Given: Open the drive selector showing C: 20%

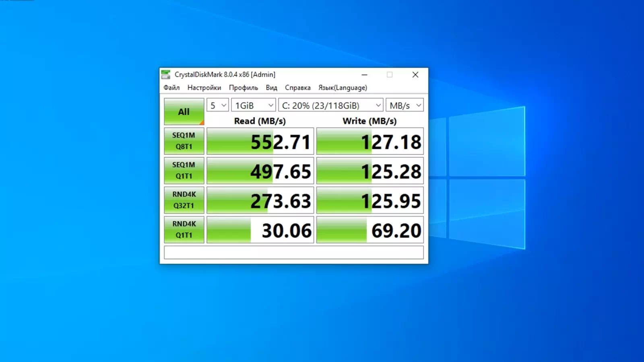Looking at the screenshot, I should [x=330, y=105].
